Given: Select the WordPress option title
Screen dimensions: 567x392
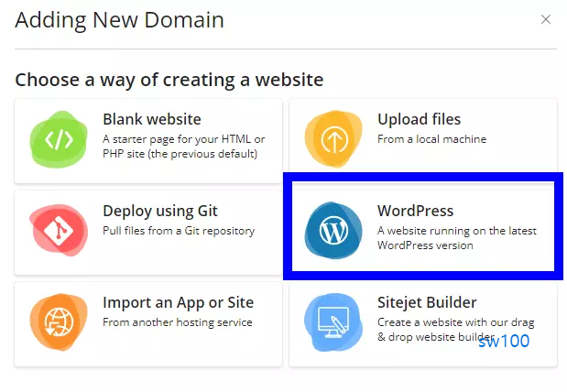Looking at the screenshot, I should (416, 211).
